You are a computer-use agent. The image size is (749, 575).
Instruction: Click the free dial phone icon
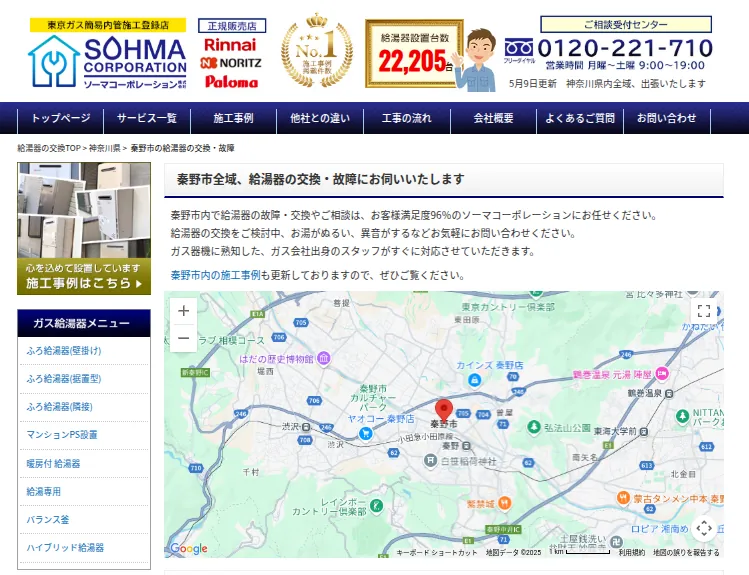pyautogui.click(x=519, y=48)
